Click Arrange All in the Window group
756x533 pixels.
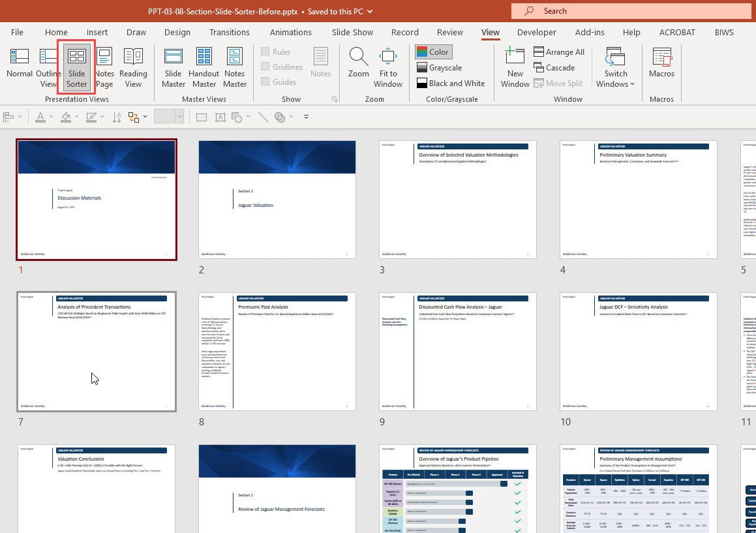(559, 52)
